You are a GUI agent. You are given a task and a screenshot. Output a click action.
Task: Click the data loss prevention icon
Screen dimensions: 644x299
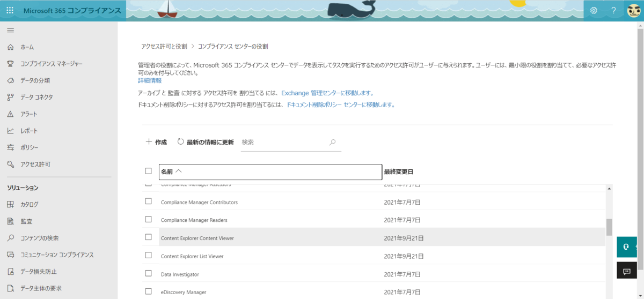point(10,271)
